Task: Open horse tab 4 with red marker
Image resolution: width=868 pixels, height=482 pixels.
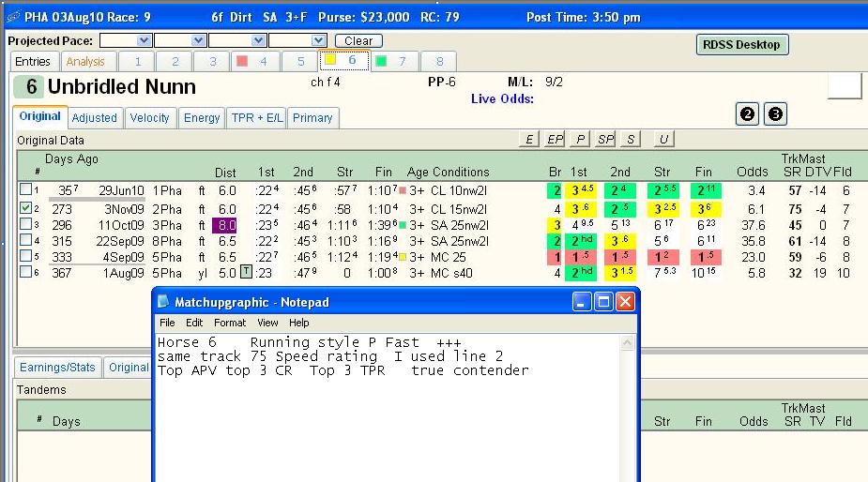Action: pyautogui.click(x=255, y=62)
